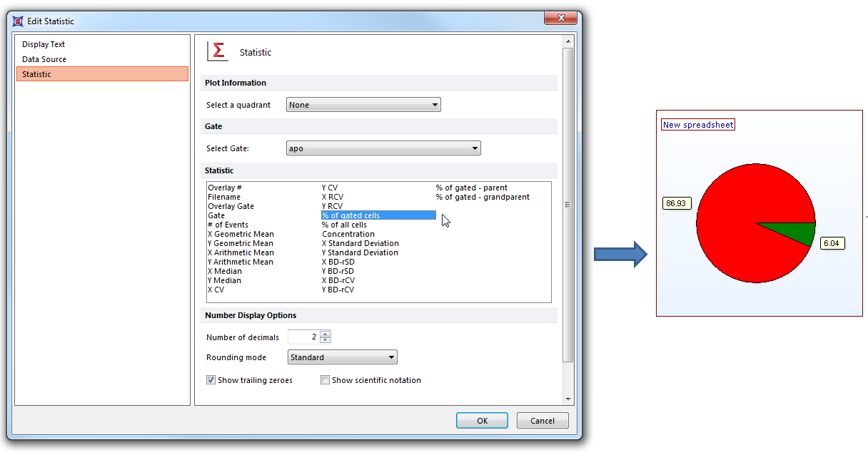Click the Edit Statistic window title icon
Screen dimensions: 868x455
pyautogui.click(x=19, y=21)
